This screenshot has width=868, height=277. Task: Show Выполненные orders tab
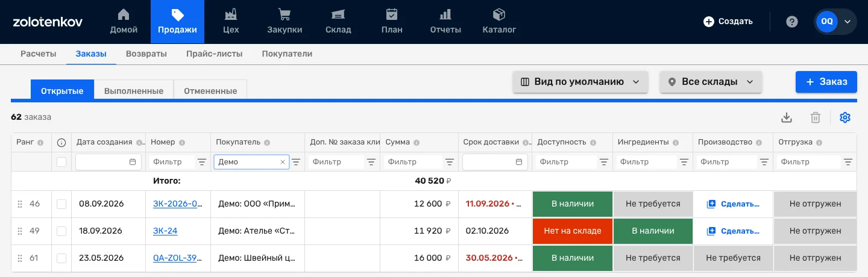click(134, 91)
